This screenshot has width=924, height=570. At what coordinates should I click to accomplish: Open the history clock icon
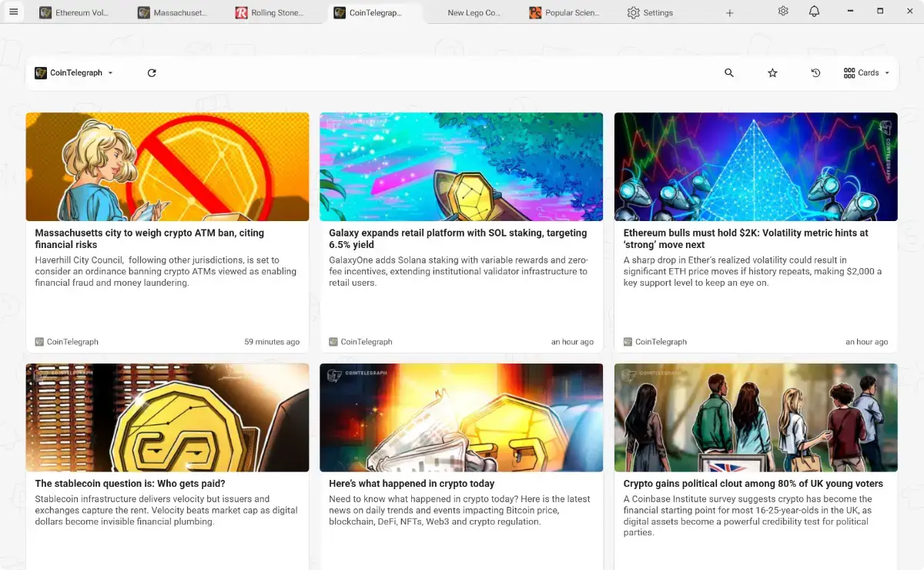click(x=815, y=73)
